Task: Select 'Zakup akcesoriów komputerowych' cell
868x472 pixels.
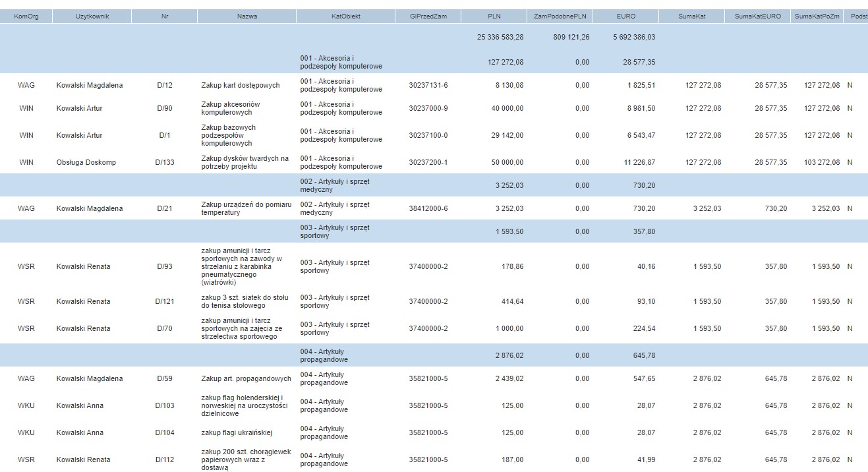Action: point(231,108)
